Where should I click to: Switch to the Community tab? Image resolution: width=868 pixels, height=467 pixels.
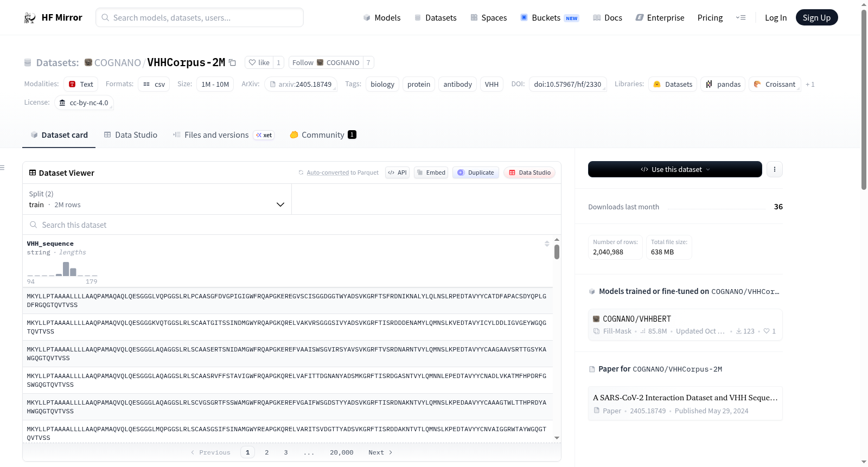(x=323, y=135)
